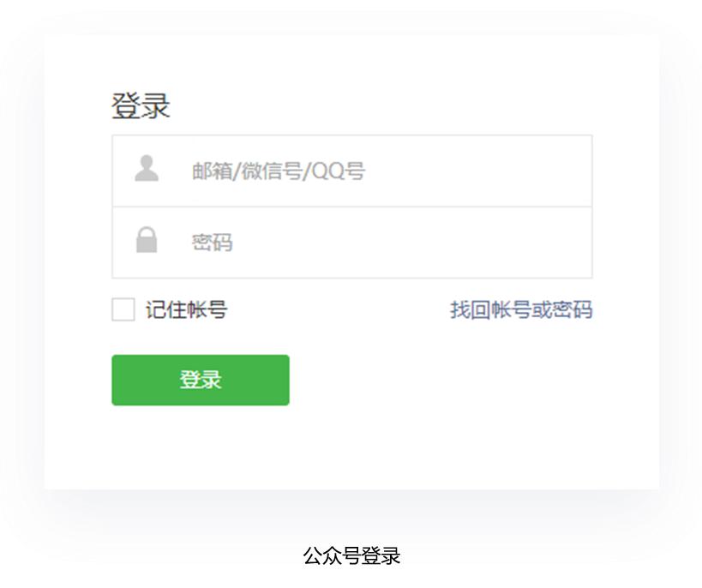Viewport: 702px width, 588px height.
Task: Click the account recovery hyperlink
Action: 524,309
